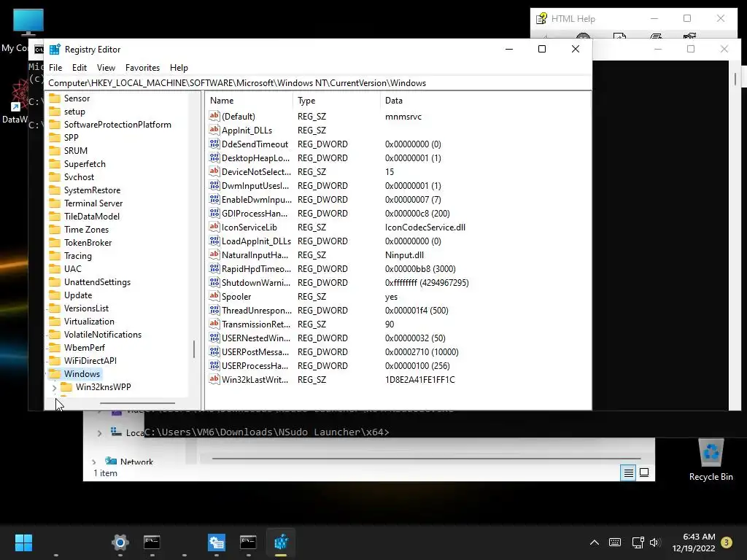The width and height of the screenshot is (747, 560).
Task: Select the USERNestedWin... value
Action: [256, 338]
